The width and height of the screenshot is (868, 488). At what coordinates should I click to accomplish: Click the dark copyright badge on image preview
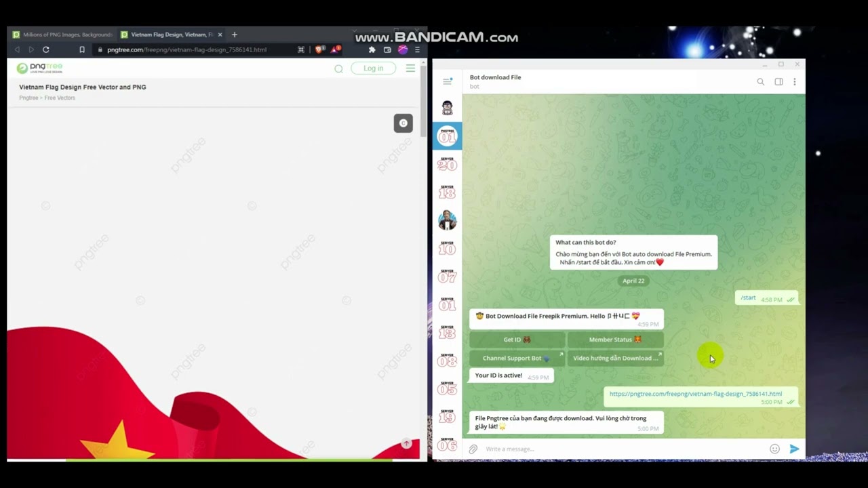(403, 123)
